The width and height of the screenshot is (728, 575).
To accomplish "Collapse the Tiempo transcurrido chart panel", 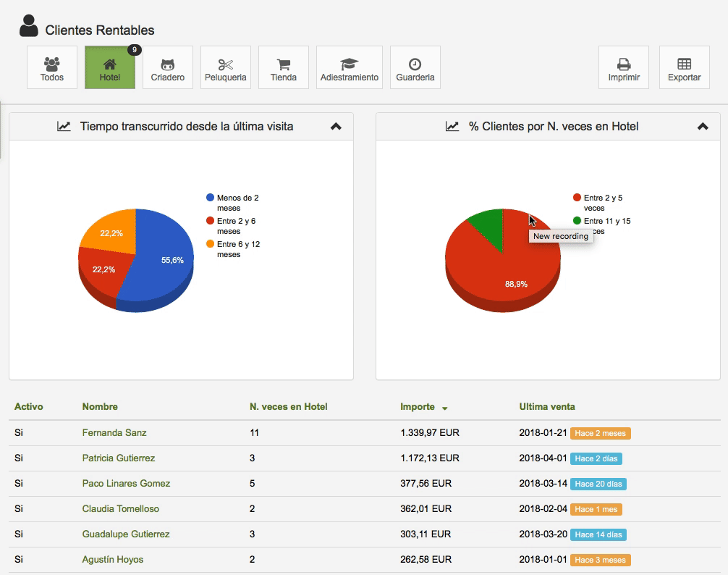I will pyautogui.click(x=336, y=126).
